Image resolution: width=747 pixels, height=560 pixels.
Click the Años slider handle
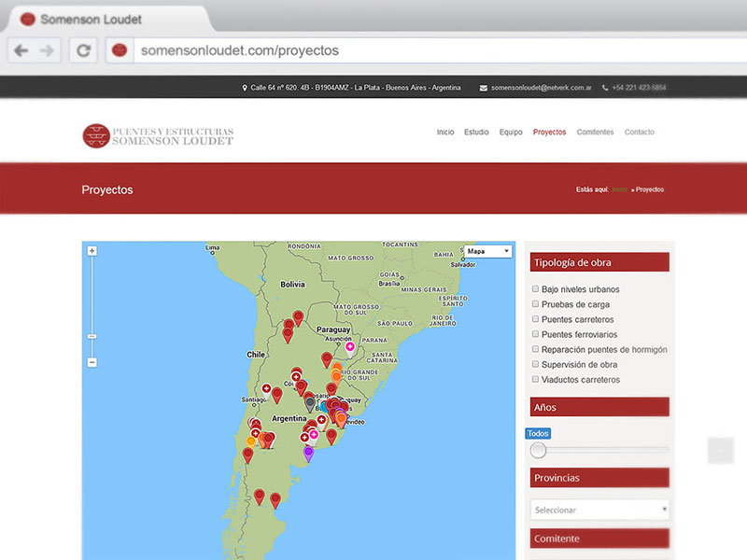pyautogui.click(x=538, y=451)
